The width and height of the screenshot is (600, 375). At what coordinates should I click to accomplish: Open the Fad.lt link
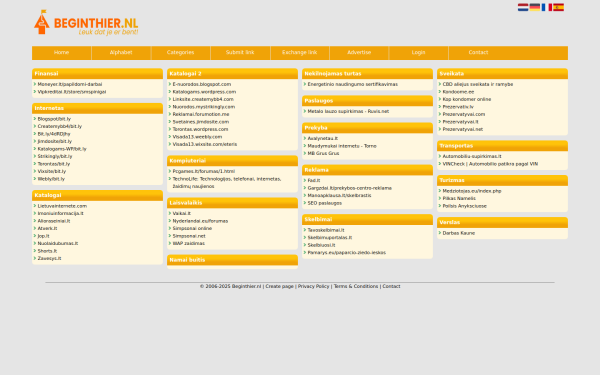click(314, 181)
